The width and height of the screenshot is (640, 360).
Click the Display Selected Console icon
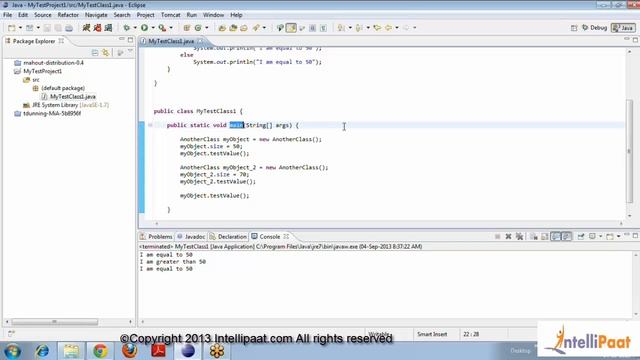[592, 236]
